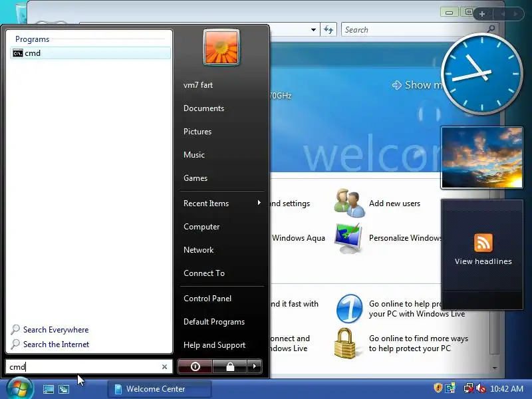The width and height of the screenshot is (532, 399).
Task: Click the muted volume tray icon
Action: [481, 388]
